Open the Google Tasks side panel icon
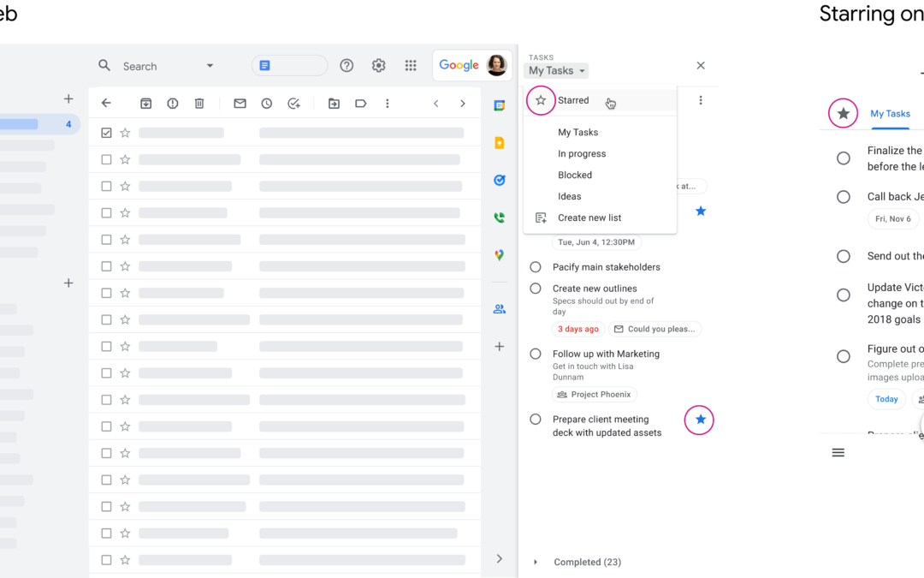Screen dimensions: 924x578 pyautogui.click(x=499, y=180)
